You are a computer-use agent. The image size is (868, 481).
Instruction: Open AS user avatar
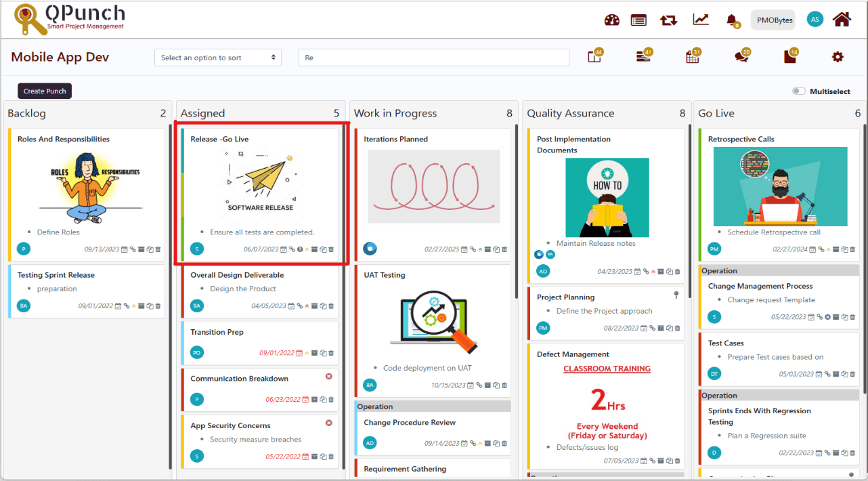[815, 19]
